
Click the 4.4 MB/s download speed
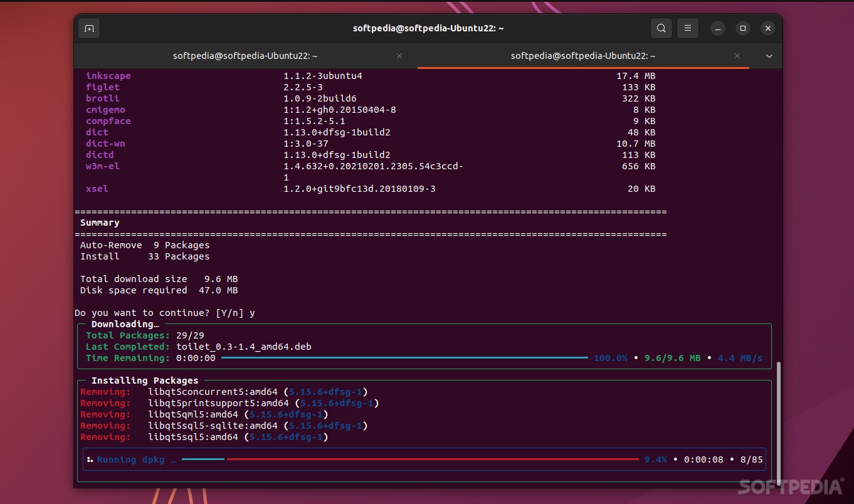coord(741,358)
